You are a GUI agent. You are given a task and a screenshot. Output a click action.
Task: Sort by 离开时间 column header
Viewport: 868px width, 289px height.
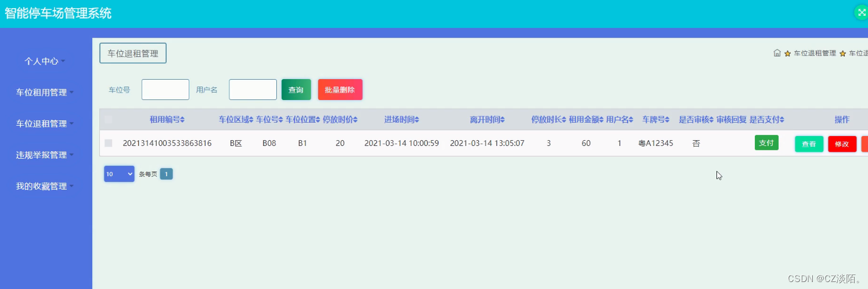(x=488, y=120)
